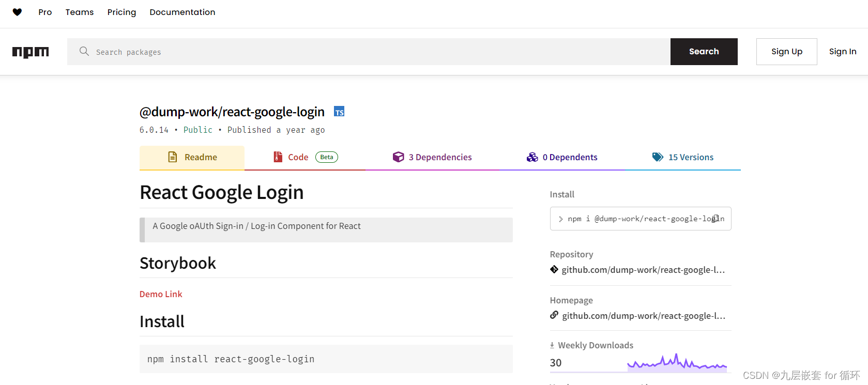Click the @dump-work/react-google-login package title
This screenshot has width=868, height=385.
point(232,112)
